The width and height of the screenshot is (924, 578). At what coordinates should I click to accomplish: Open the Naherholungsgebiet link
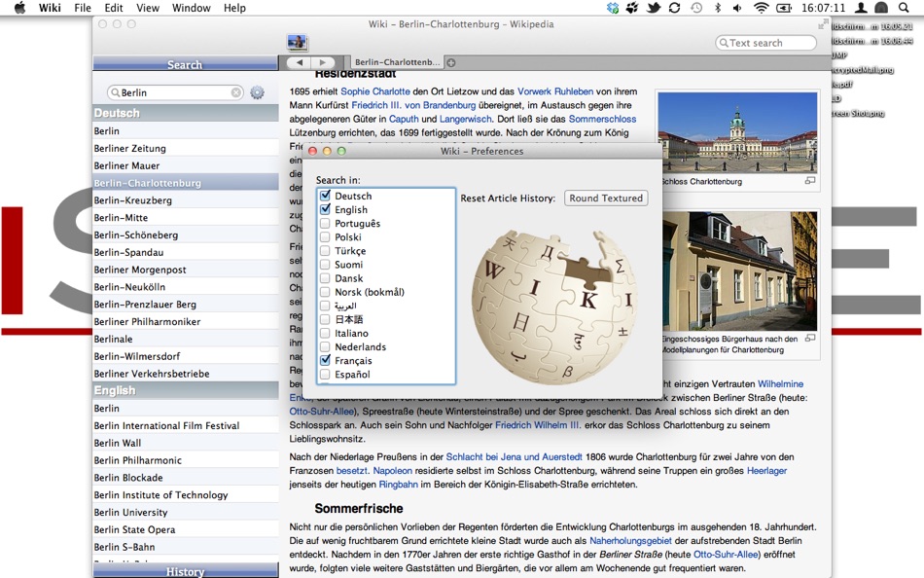[630, 541]
